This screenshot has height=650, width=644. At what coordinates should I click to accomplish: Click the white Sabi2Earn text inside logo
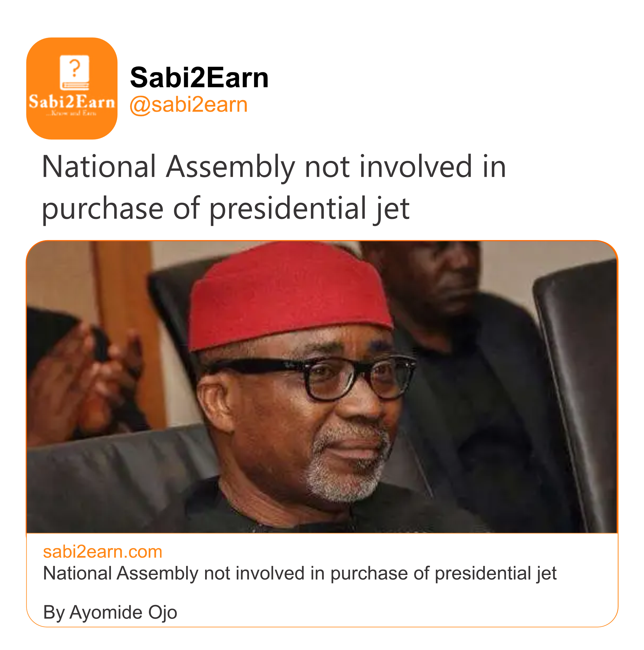coord(72,102)
